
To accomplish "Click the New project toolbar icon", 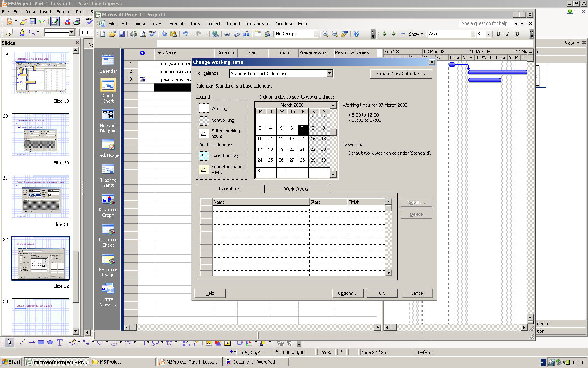I will point(102,34).
